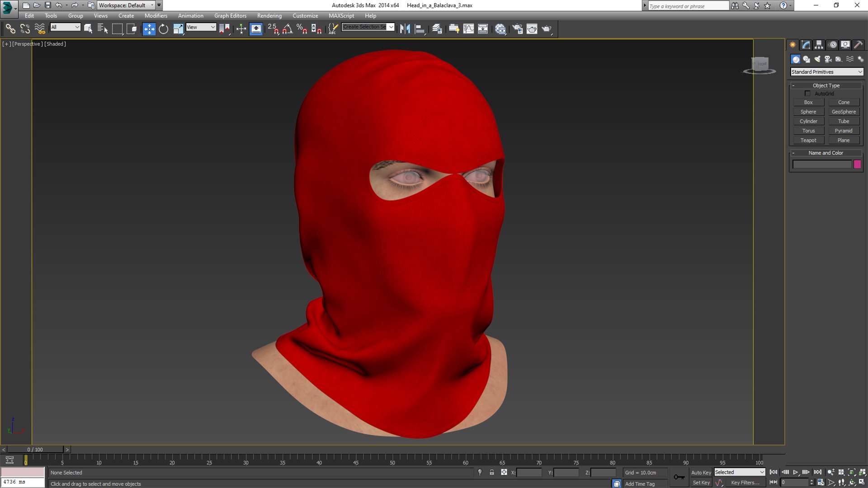Open the selection filter All dropdown
Screen dimensions: 868x488
[65, 27]
